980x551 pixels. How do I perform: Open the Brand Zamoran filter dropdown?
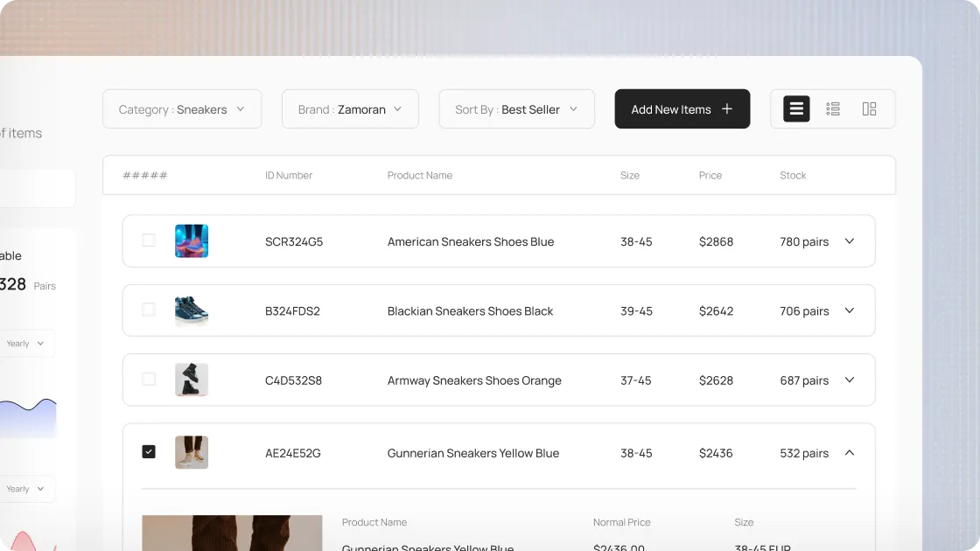pos(350,109)
